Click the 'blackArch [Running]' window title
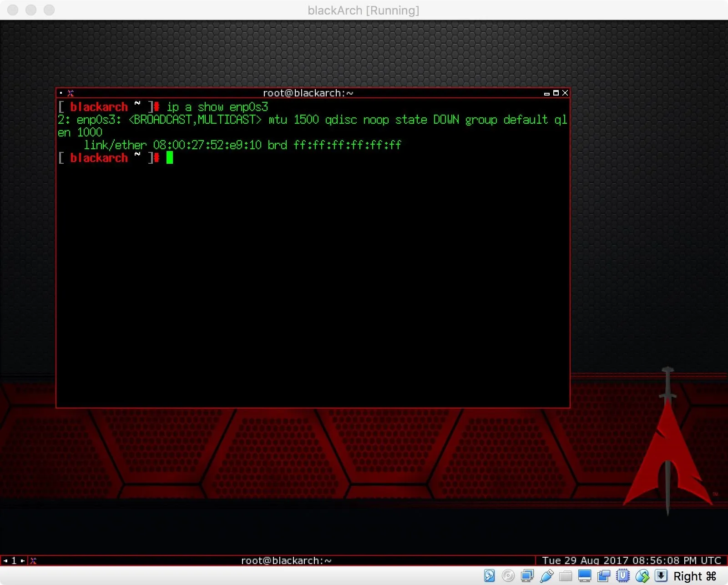 364,10
